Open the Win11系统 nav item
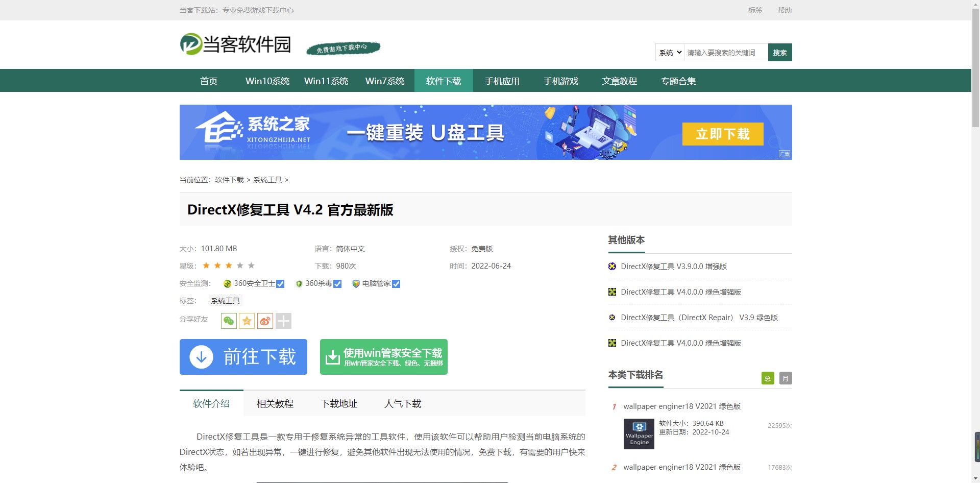 (326, 81)
